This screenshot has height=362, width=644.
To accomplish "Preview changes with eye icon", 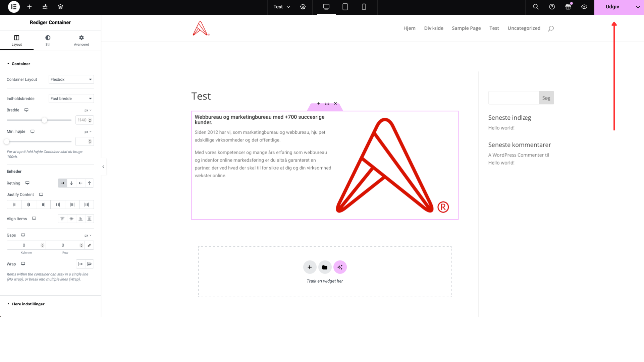I will pyautogui.click(x=584, y=7).
